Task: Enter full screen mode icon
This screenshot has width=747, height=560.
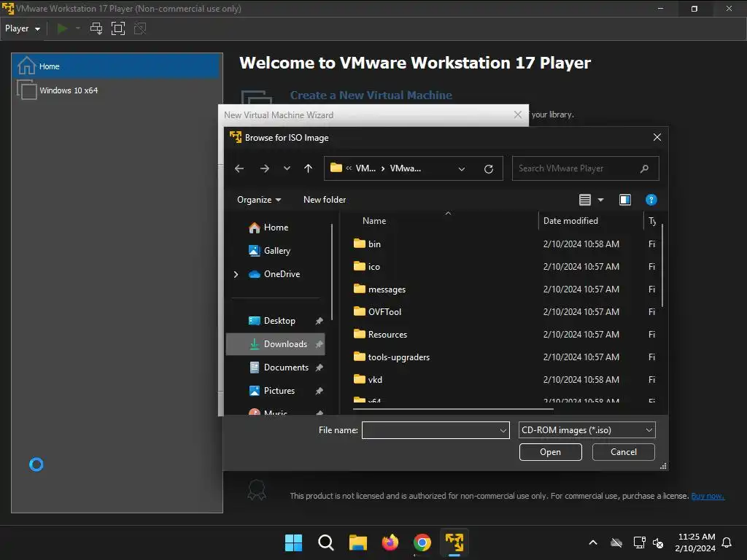Action: (117, 28)
